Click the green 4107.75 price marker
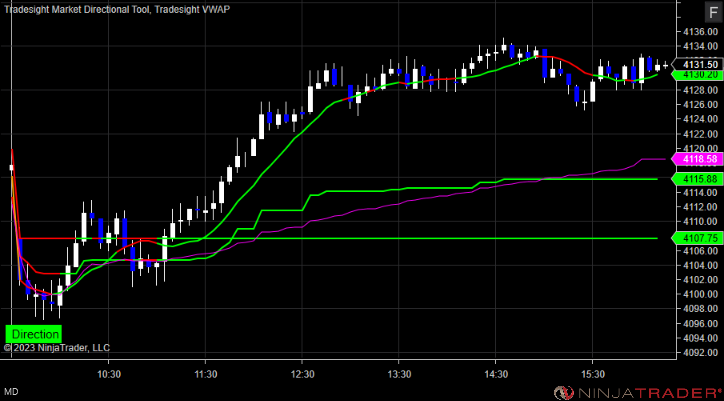The width and height of the screenshot is (724, 401). click(697, 238)
